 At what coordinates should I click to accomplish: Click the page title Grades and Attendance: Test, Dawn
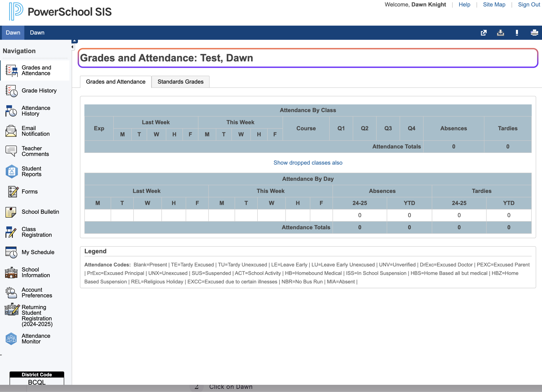[x=166, y=58]
